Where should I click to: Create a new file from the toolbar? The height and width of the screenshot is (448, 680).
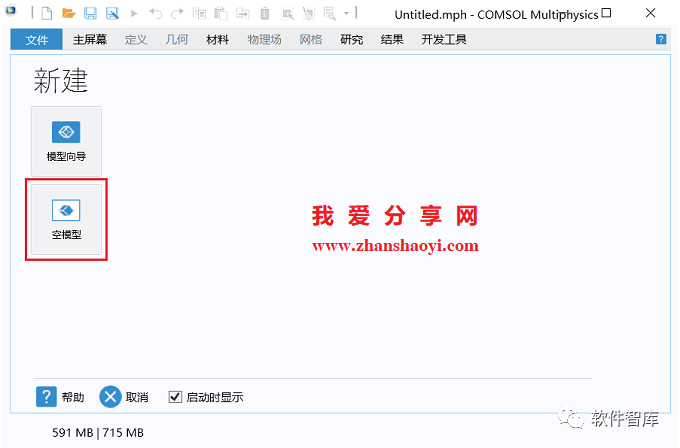click(46, 13)
